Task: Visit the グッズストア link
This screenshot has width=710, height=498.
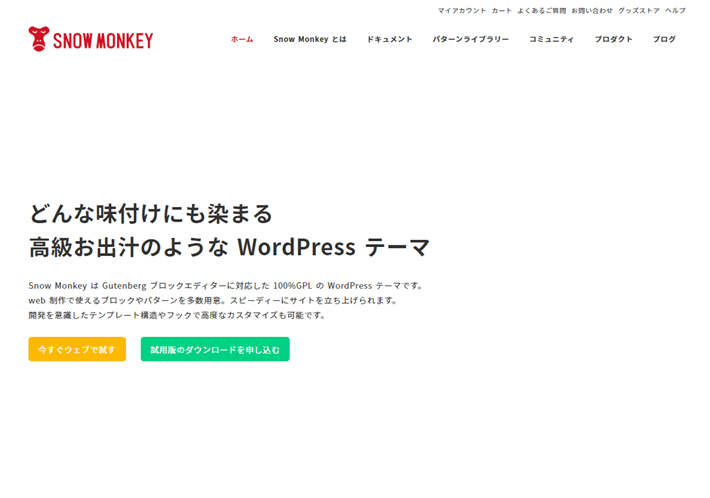Action: click(639, 10)
